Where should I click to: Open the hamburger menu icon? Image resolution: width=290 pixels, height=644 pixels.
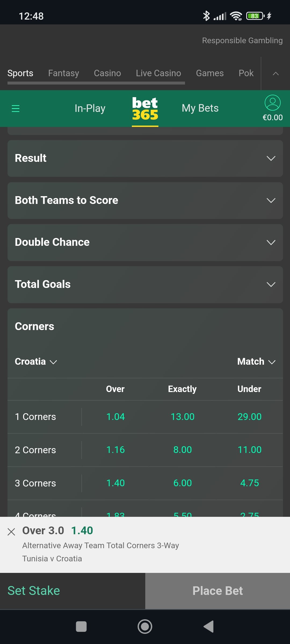(16, 108)
